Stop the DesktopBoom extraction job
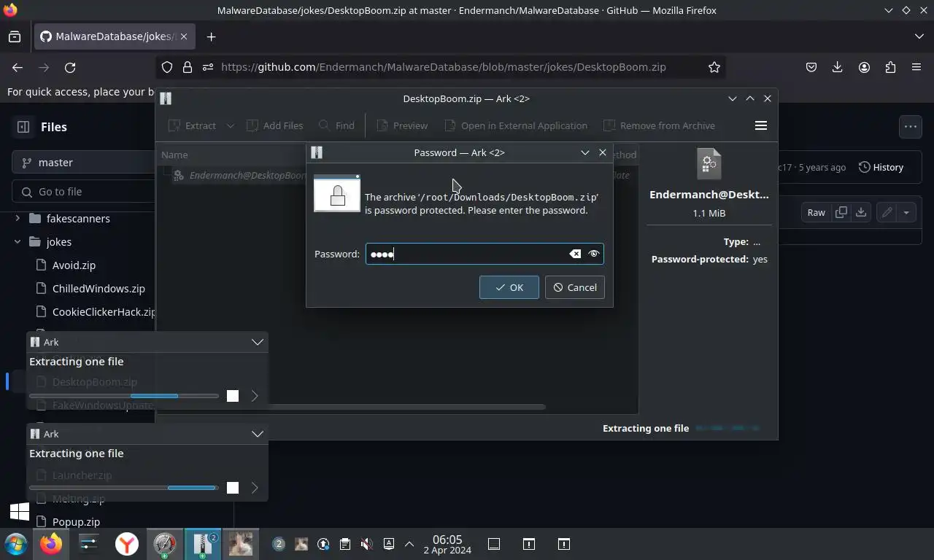This screenshot has height=560, width=934. point(233,396)
